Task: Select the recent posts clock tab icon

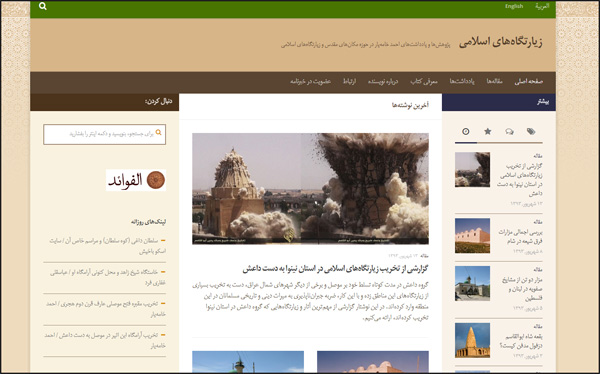Action: pos(466,131)
